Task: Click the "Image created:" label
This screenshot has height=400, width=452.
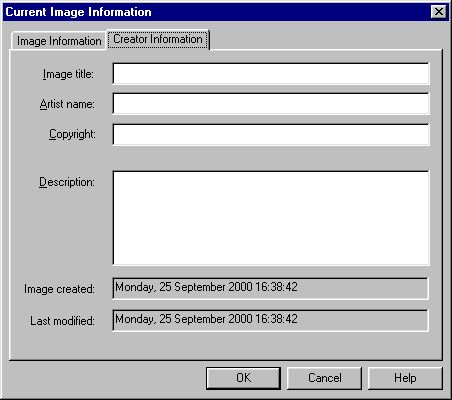Action: coord(59,289)
